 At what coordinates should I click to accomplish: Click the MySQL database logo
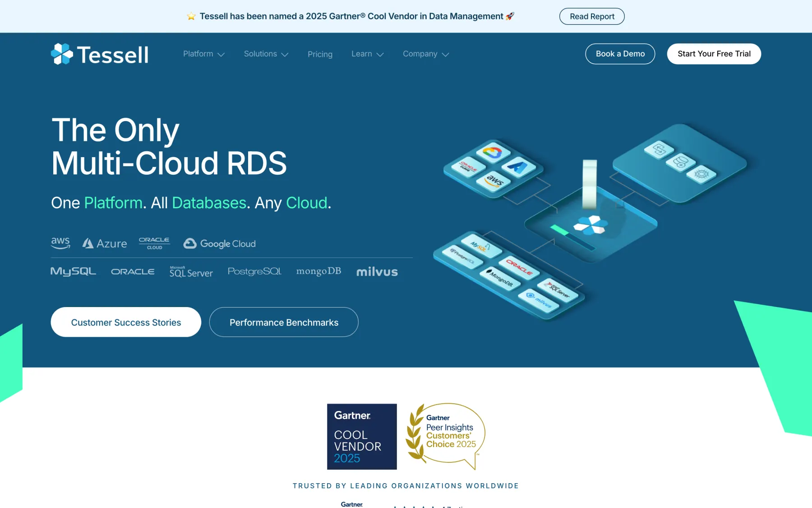pyautogui.click(x=73, y=271)
